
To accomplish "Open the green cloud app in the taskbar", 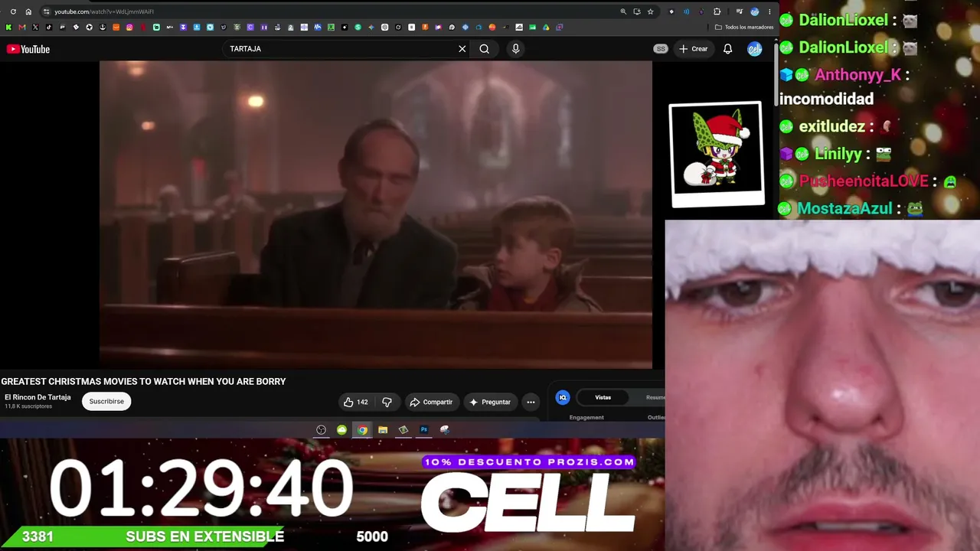I will [x=342, y=430].
